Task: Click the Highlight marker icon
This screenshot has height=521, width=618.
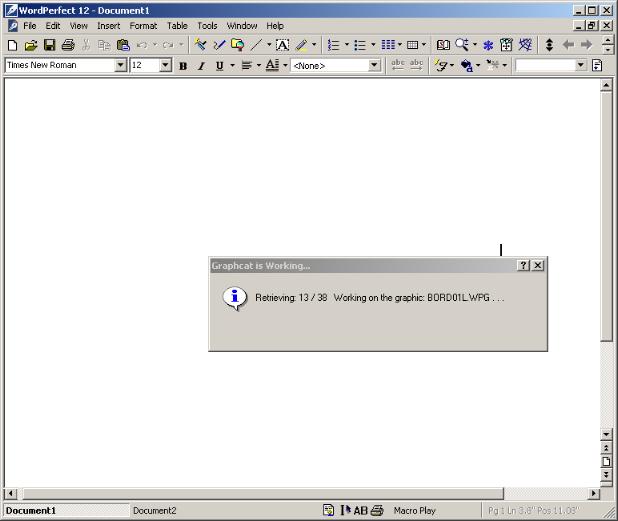Action: pos(302,45)
